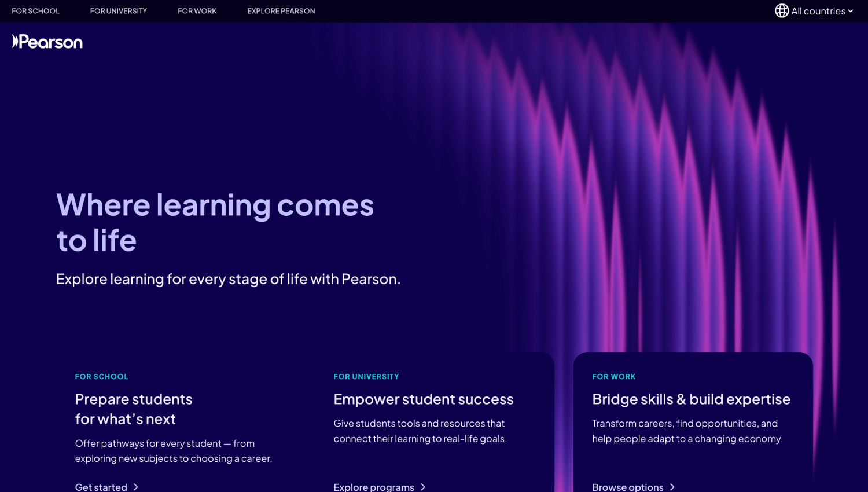This screenshot has width=868, height=492.
Task: Click the Pearson logo
Action: [47, 42]
